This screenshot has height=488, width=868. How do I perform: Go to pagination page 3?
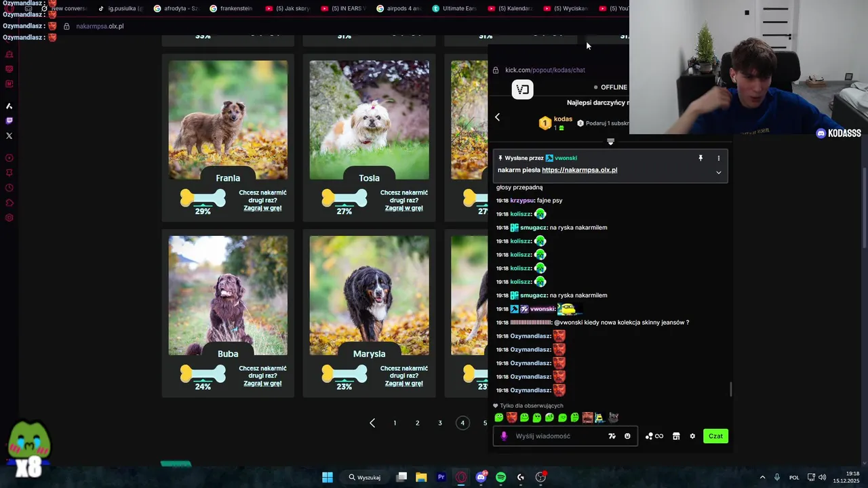pyautogui.click(x=440, y=423)
